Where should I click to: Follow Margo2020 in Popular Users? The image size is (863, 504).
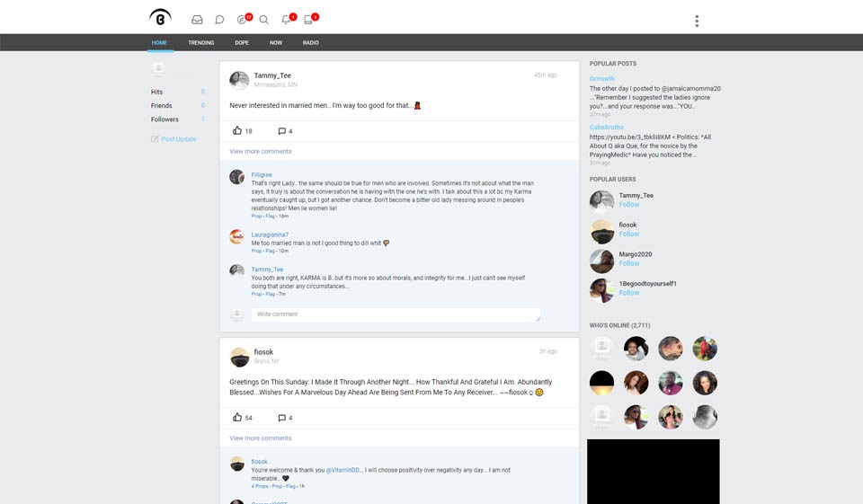pyautogui.click(x=628, y=263)
